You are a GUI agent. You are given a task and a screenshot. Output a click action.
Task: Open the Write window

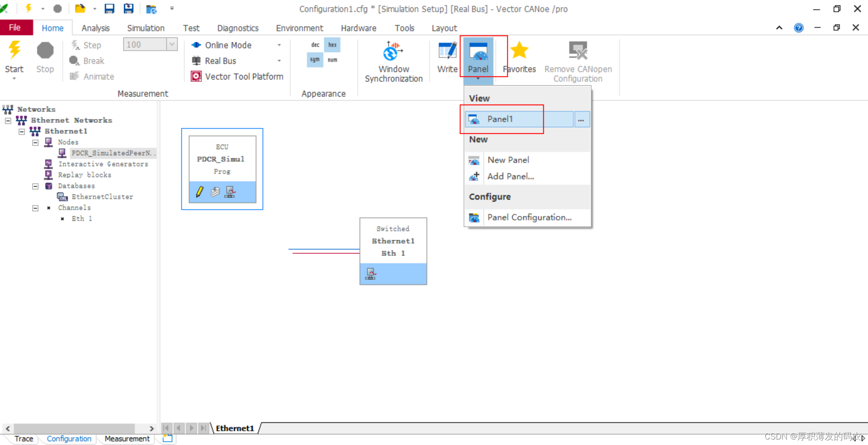447,57
